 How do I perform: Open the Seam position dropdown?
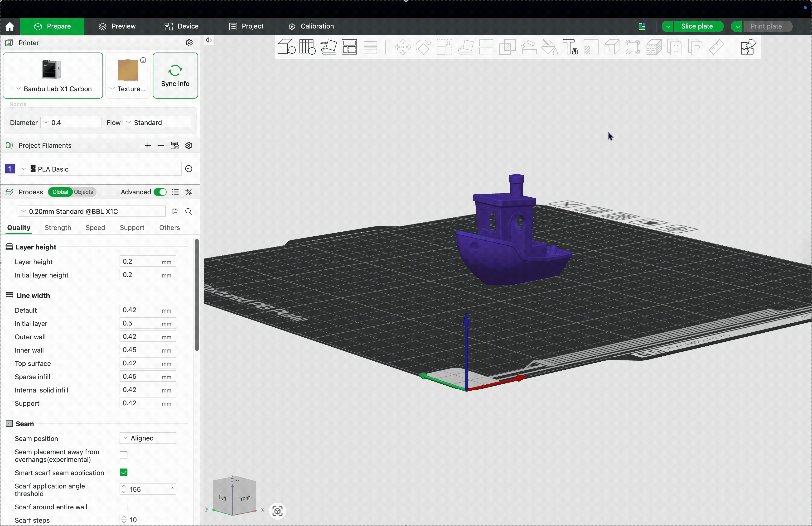[x=148, y=438]
